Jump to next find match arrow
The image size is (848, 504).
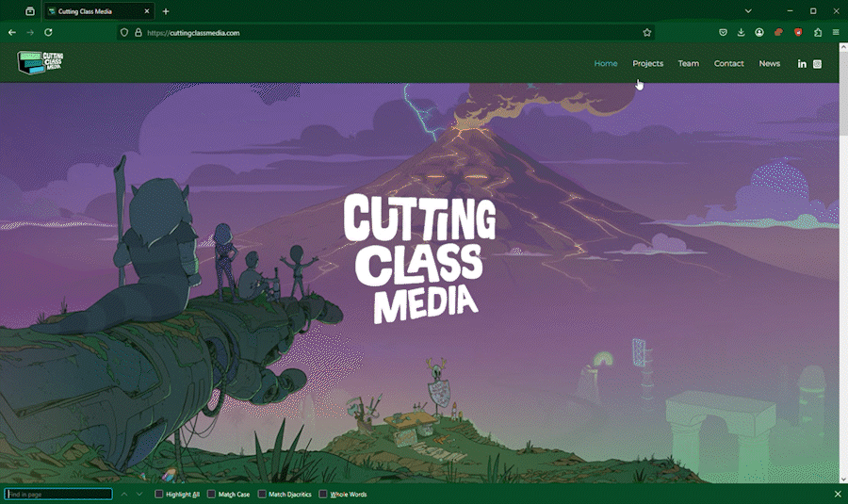pyautogui.click(x=139, y=495)
